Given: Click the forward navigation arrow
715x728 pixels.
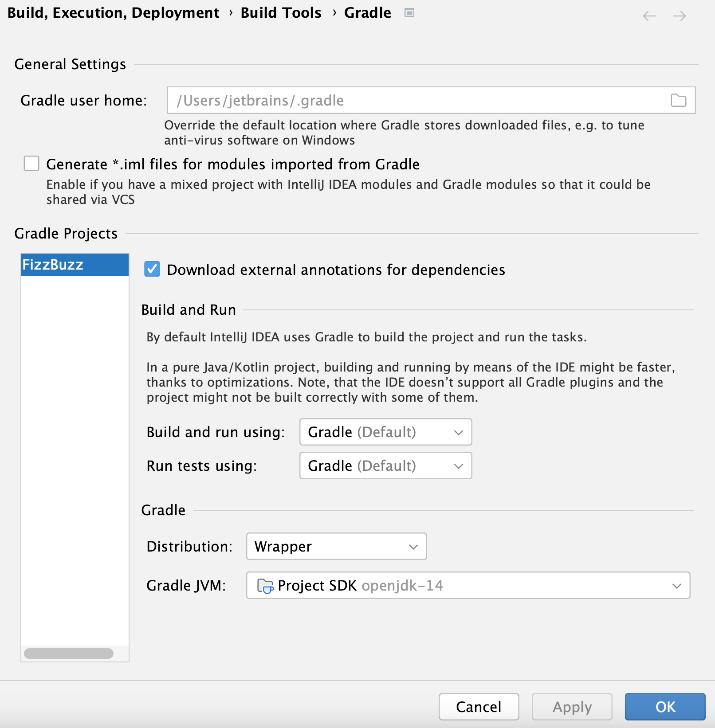Looking at the screenshot, I should pyautogui.click(x=679, y=16).
